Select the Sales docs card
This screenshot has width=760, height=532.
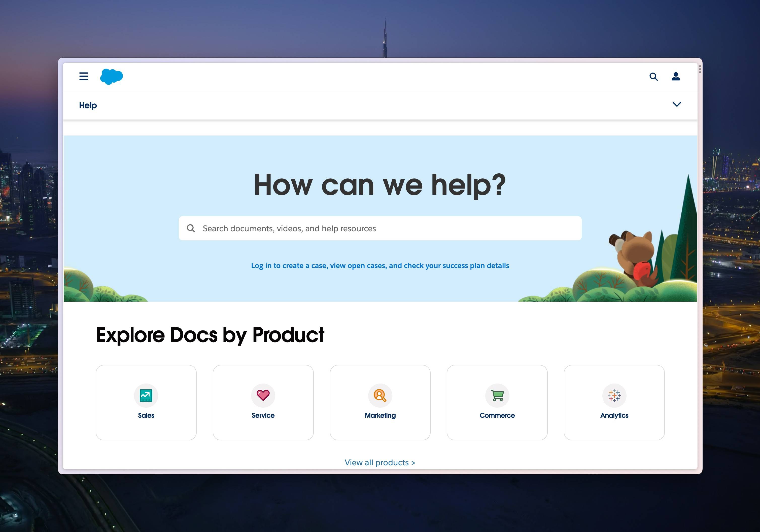tap(146, 402)
